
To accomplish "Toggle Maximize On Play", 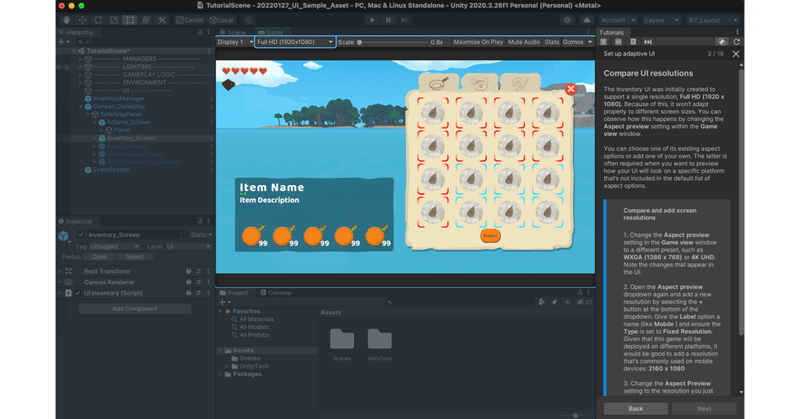I will pyautogui.click(x=478, y=42).
